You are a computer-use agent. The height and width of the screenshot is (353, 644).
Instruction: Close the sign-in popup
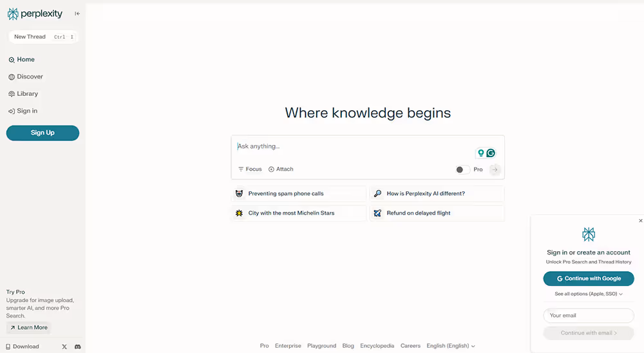tap(640, 221)
